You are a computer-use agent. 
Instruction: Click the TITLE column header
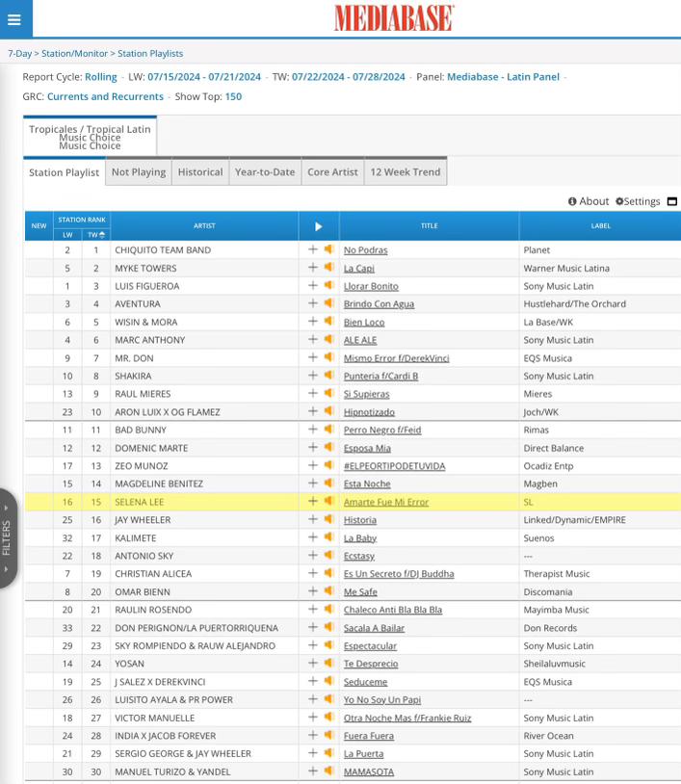click(x=429, y=226)
